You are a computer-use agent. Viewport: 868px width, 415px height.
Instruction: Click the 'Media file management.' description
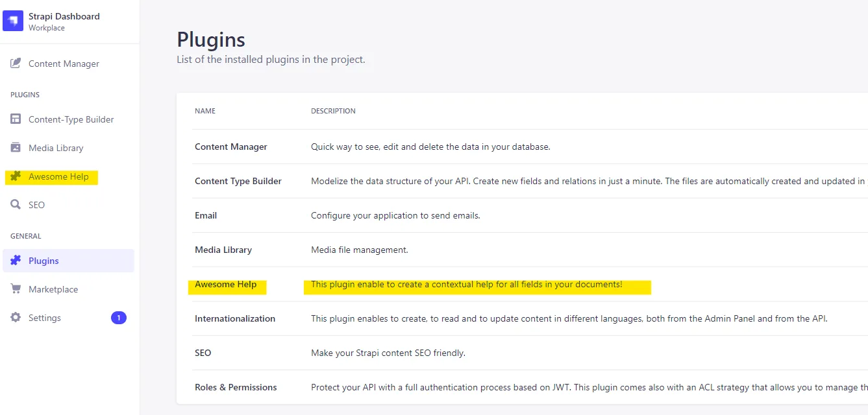360,250
